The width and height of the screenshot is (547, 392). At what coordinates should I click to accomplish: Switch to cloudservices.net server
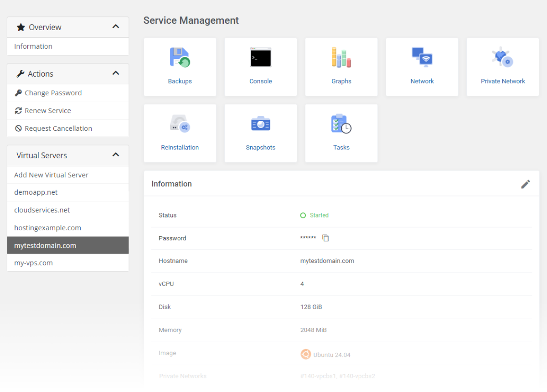(68, 210)
